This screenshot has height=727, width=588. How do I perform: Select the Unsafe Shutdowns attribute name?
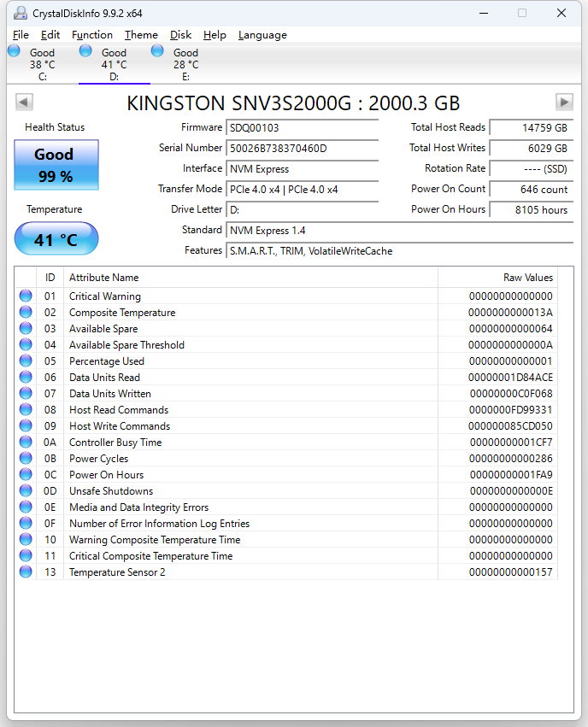[x=111, y=490]
